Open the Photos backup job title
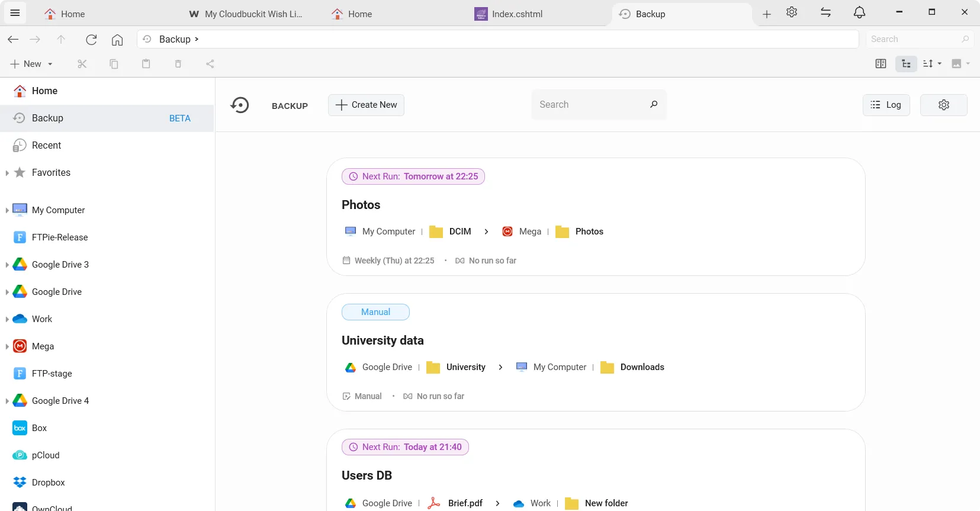The image size is (980, 511). (361, 205)
